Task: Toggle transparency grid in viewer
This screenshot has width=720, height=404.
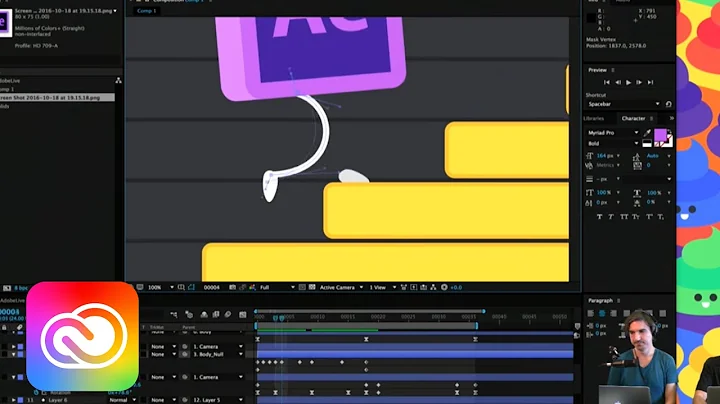Action: point(312,287)
